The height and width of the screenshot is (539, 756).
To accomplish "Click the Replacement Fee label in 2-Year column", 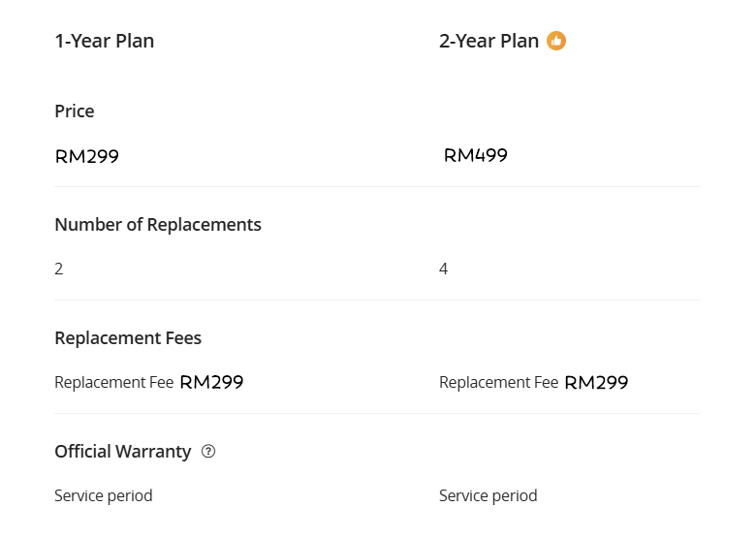I will (x=498, y=383).
